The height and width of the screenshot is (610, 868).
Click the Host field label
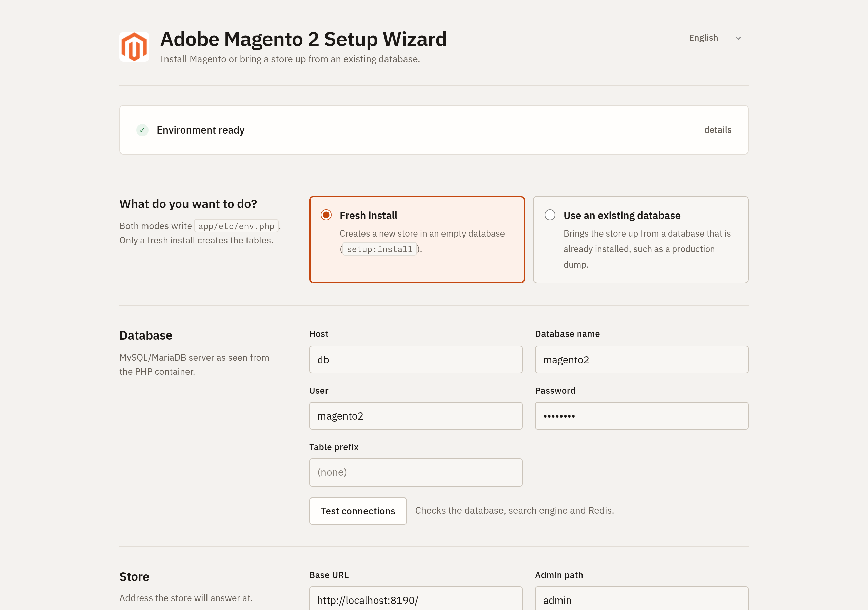319,334
